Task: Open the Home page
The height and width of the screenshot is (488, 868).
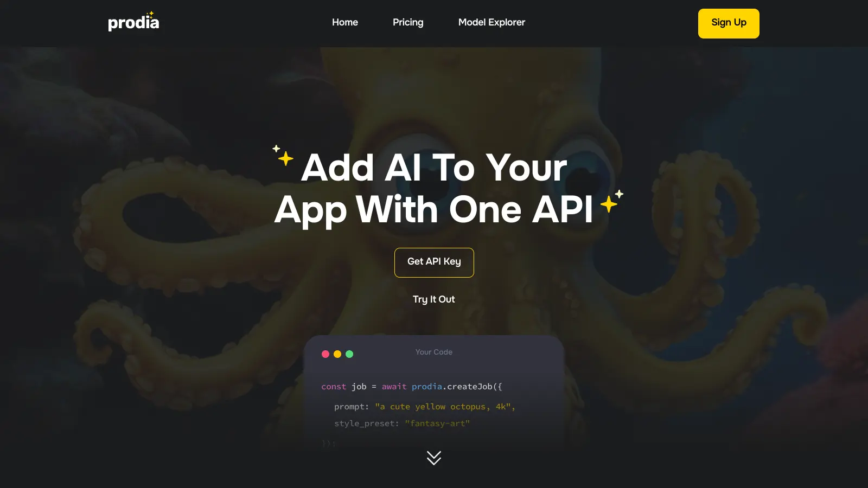Action: click(x=345, y=22)
